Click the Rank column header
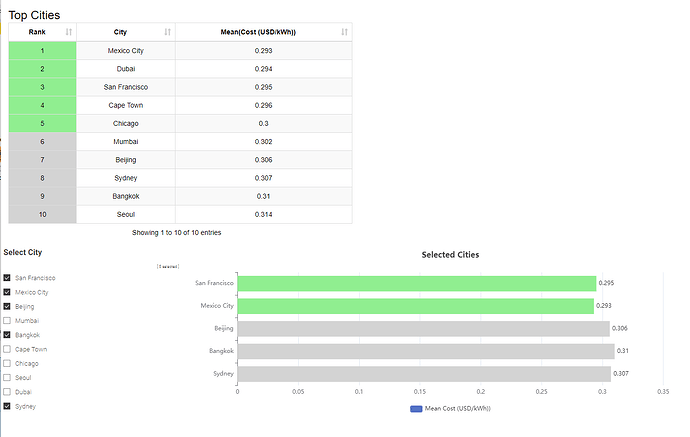This screenshot has height=437, width=690. point(42,32)
